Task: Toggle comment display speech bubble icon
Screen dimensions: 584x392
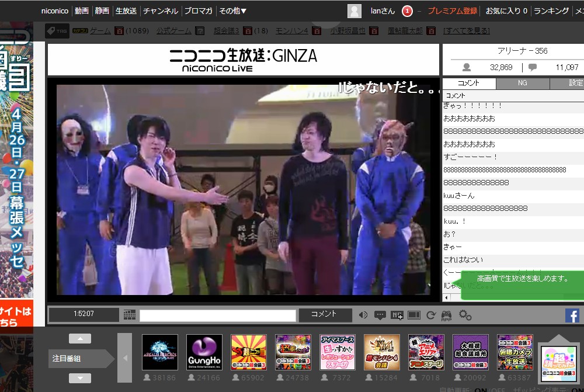Action: click(380, 315)
